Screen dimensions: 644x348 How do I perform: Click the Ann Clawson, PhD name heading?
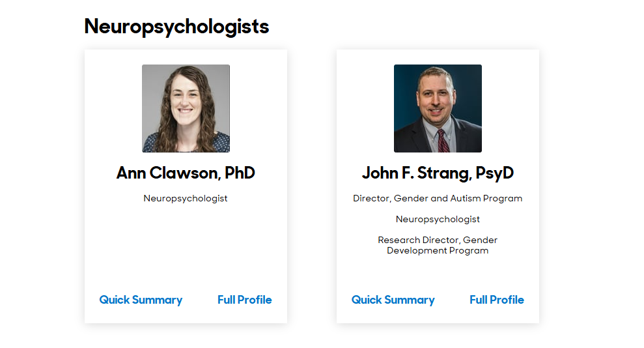[x=186, y=173]
